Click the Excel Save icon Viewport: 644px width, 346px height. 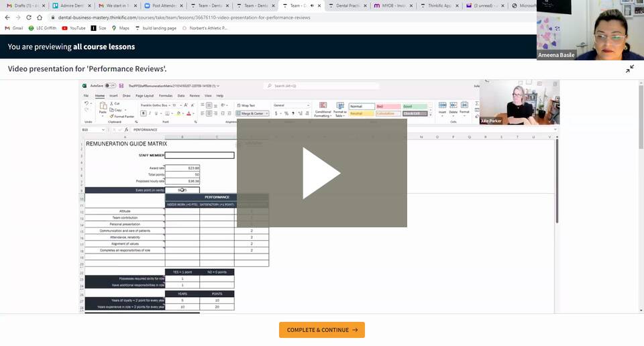tap(121, 86)
